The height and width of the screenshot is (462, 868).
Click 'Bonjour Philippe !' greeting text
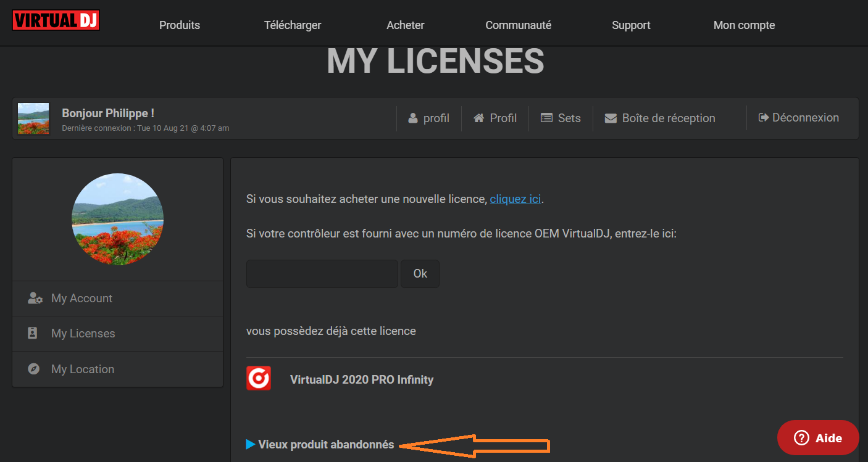click(x=108, y=113)
